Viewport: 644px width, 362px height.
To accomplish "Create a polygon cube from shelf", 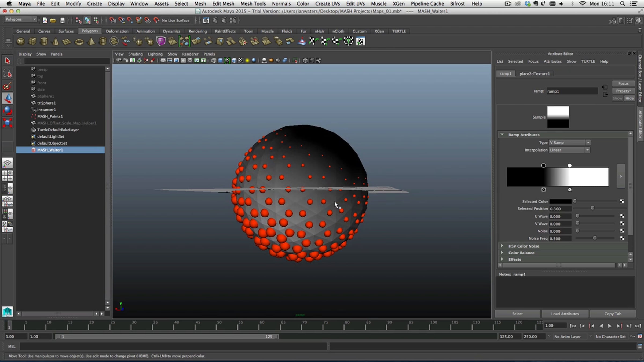I will (32, 41).
